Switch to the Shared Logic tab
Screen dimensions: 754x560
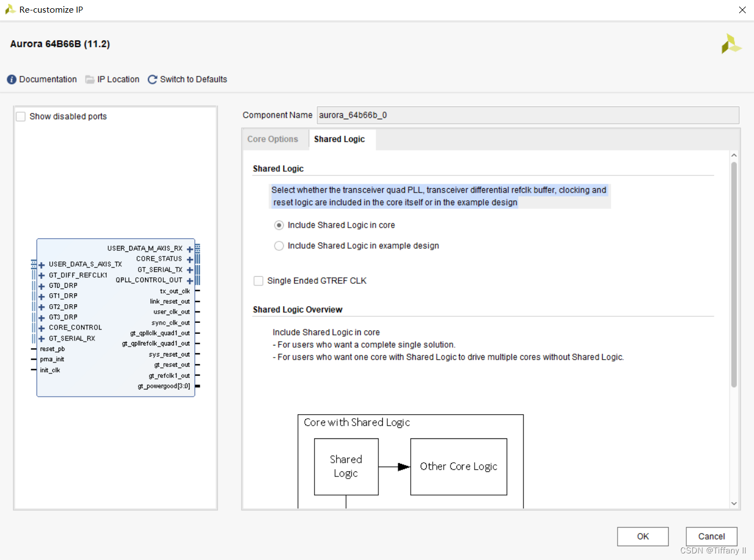coord(339,139)
